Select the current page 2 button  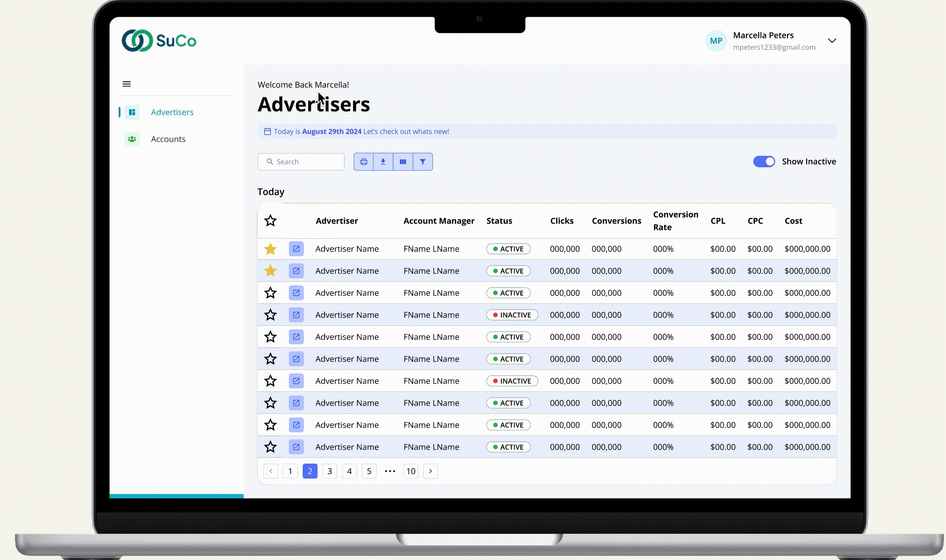(310, 471)
